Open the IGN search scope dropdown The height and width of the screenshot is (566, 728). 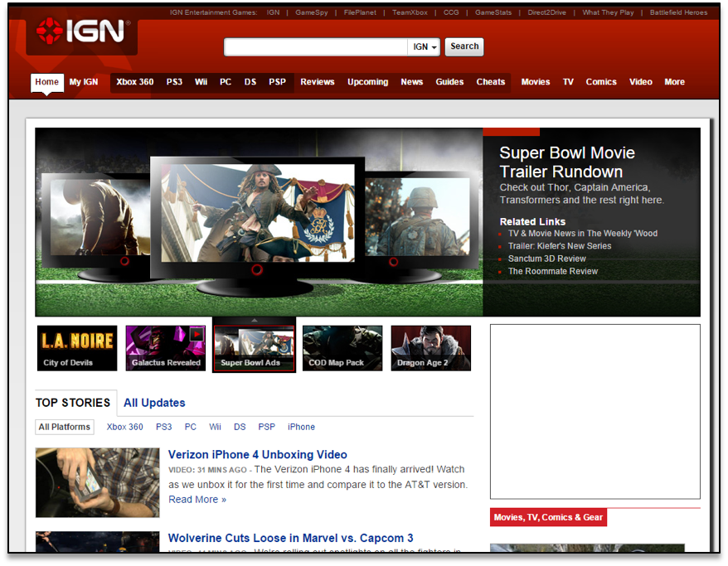(x=425, y=47)
